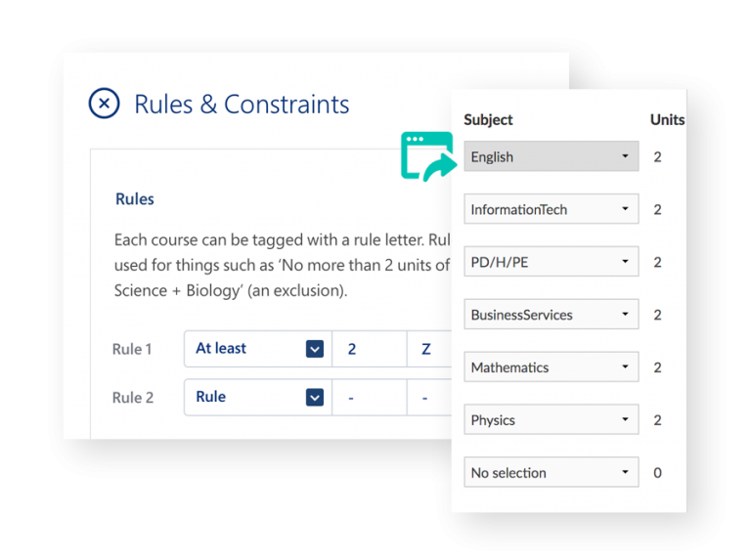Click the Rule 2 quantity field
The width and height of the screenshot is (751, 560).
coord(369,398)
